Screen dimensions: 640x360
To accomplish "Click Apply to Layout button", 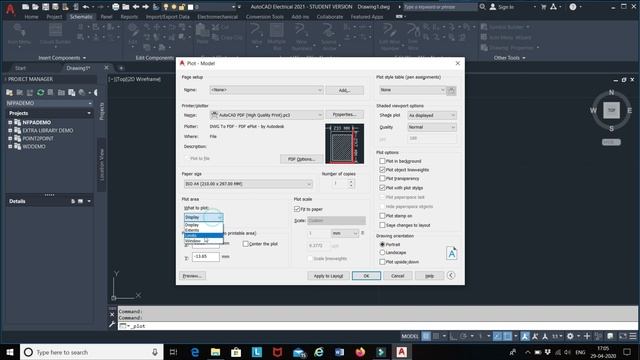I will pos(328,276).
